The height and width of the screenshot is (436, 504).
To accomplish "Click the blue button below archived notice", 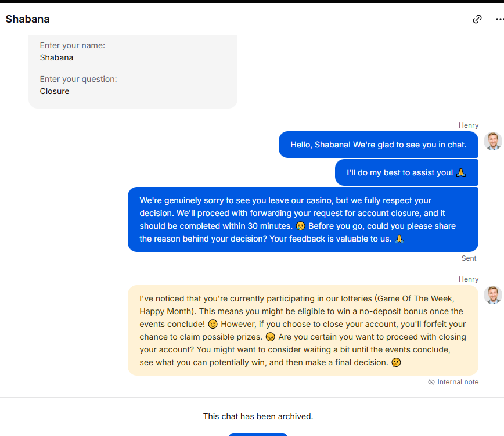I will 258,434.
